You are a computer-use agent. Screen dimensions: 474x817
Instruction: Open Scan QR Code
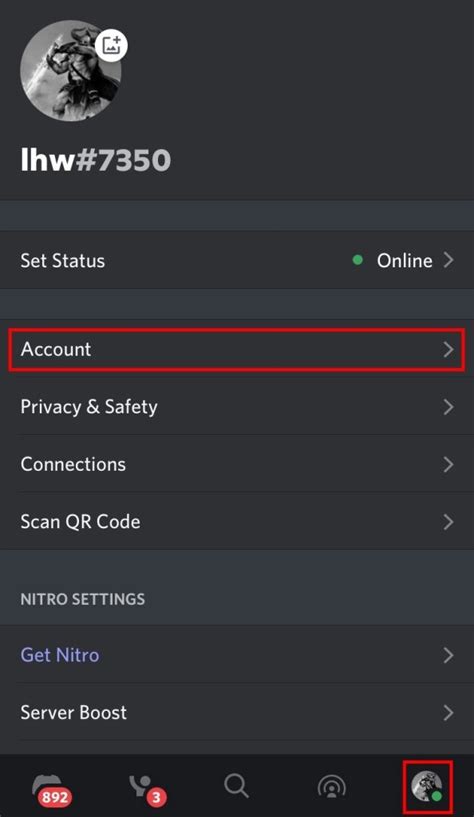click(x=237, y=522)
